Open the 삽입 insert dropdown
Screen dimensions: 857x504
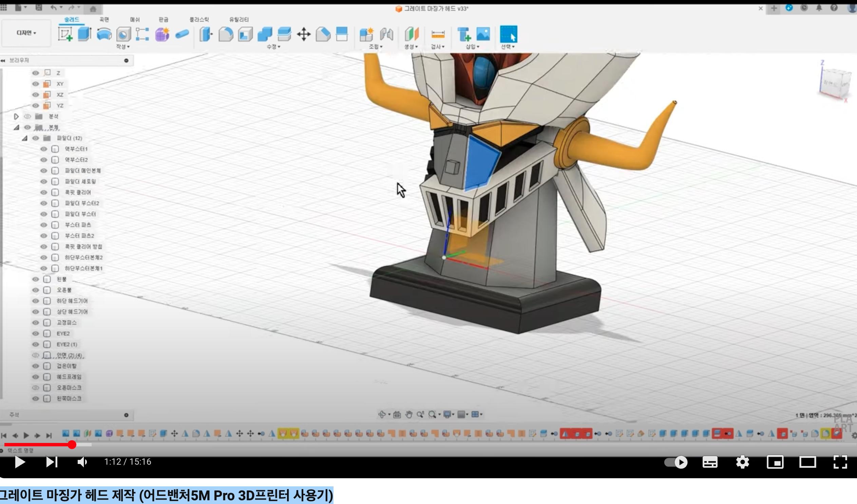[472, 46]
